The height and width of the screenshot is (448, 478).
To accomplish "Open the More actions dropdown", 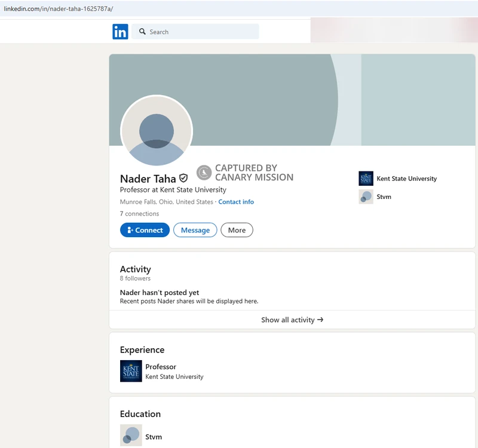I will pyautogui.click(x=237, y=230).
